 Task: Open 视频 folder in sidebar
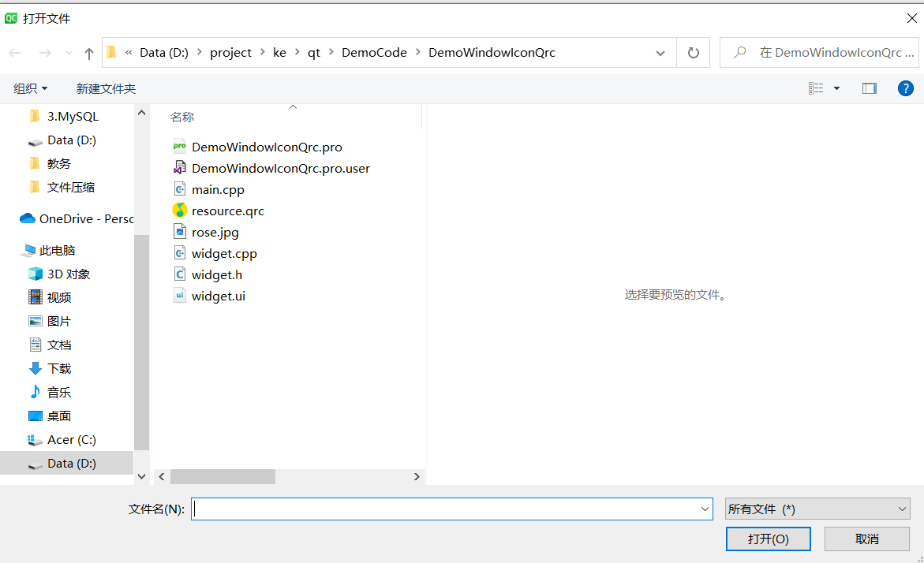pyautogui.click(x=59, y=297)
